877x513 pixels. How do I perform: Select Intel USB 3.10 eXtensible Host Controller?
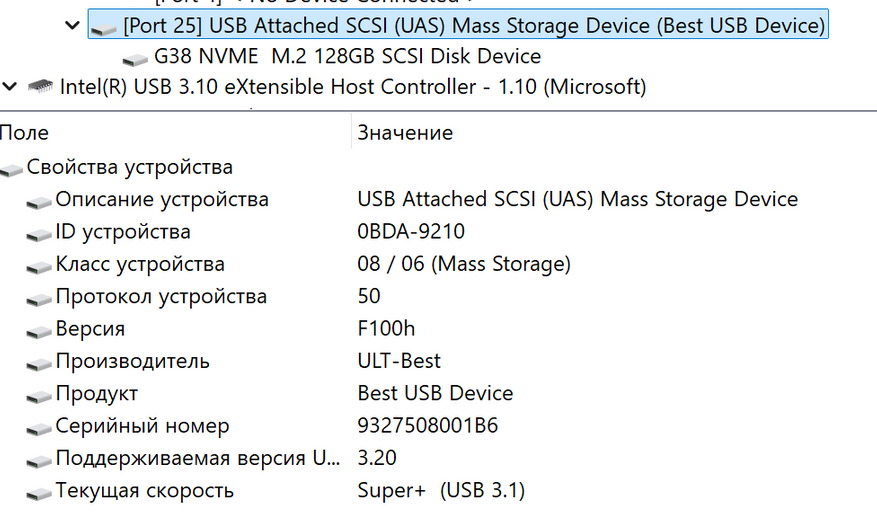[352, 87]
